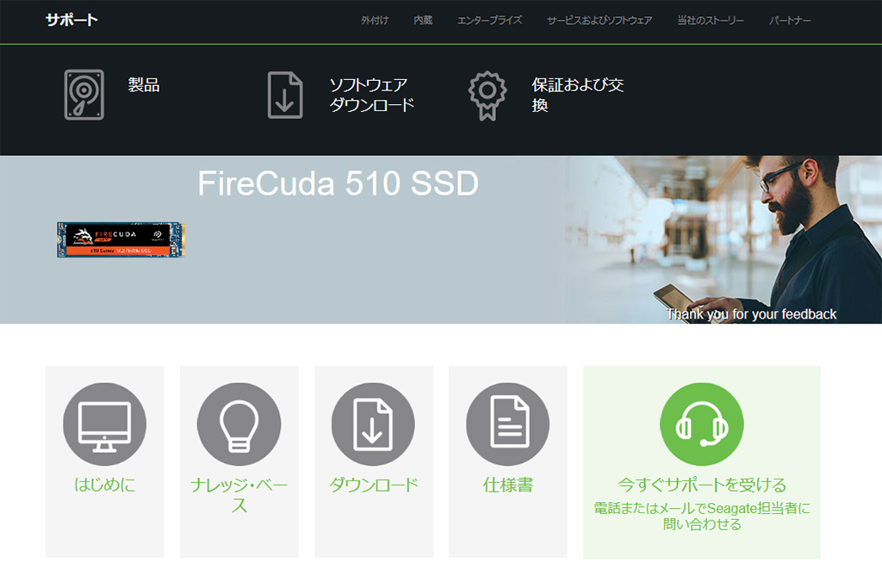This screenshot has height=588, width=882.
Task: Open the はじめに link
Action: coord(104,485)
